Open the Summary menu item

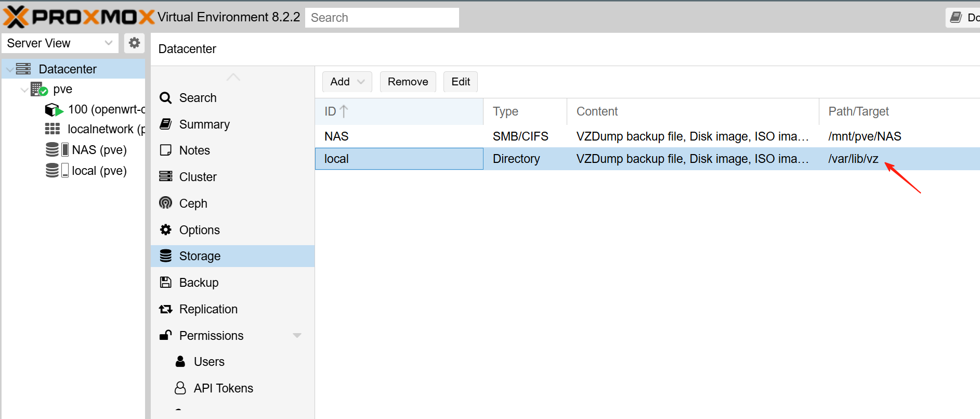pos(204,124)
